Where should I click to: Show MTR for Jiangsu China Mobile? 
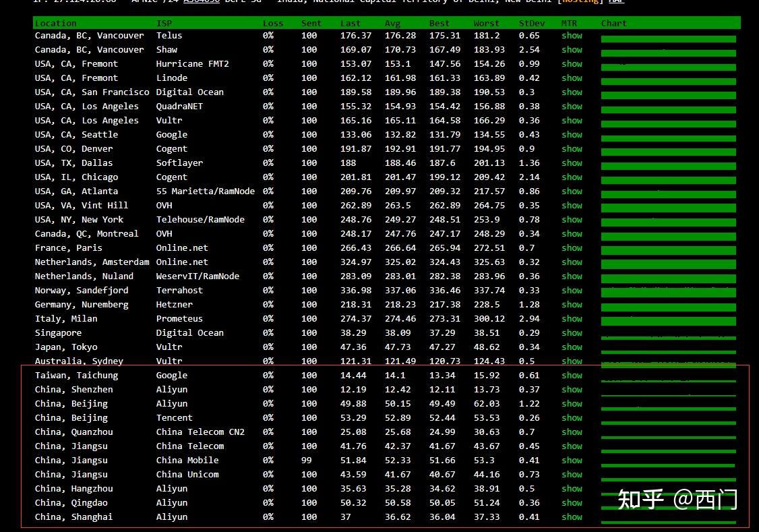point(572,461)
